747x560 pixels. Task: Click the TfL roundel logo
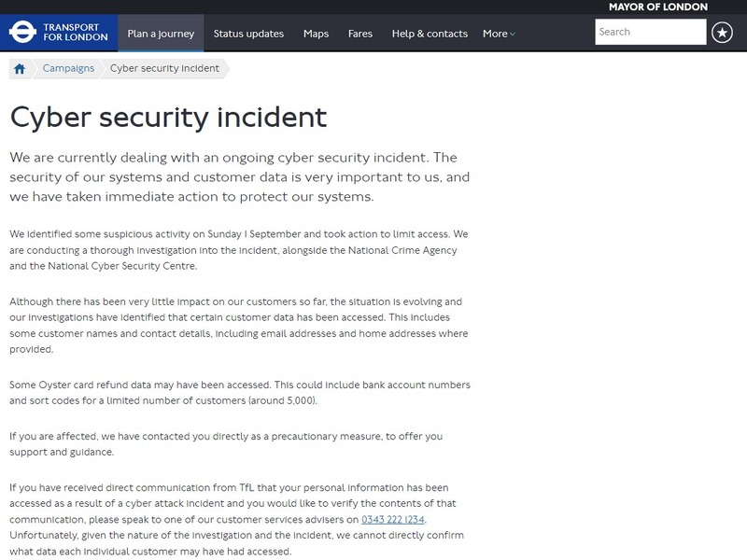pos(22,34)
